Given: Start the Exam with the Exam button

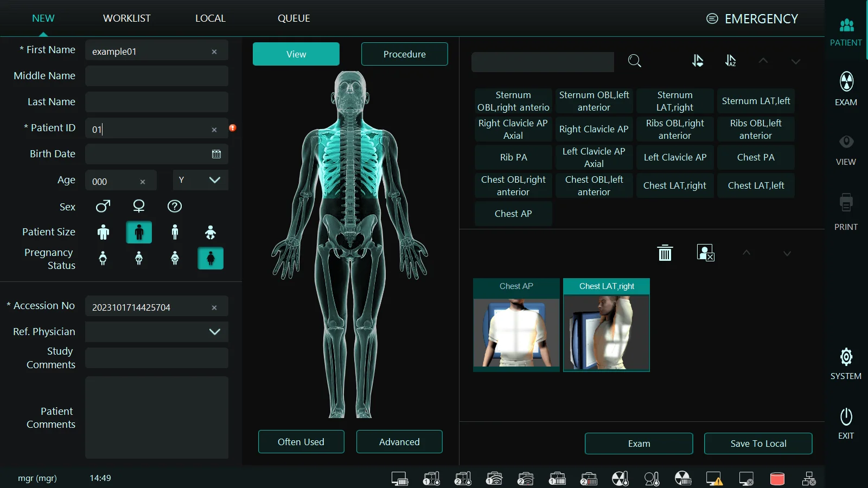Looking at the screenshot, I should tap(639, 443).
